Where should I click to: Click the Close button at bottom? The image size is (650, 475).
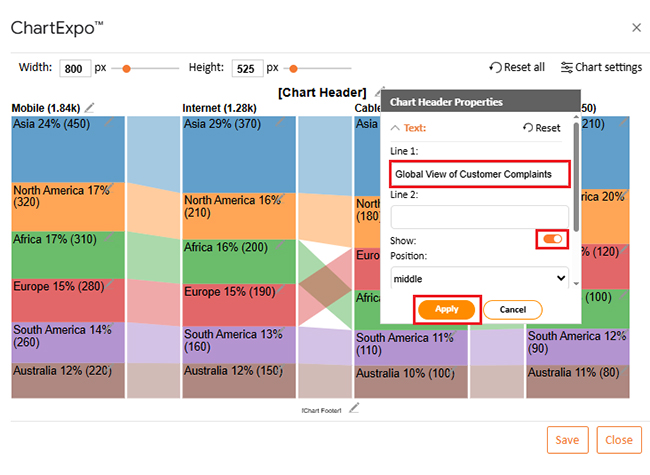[618, 440]
